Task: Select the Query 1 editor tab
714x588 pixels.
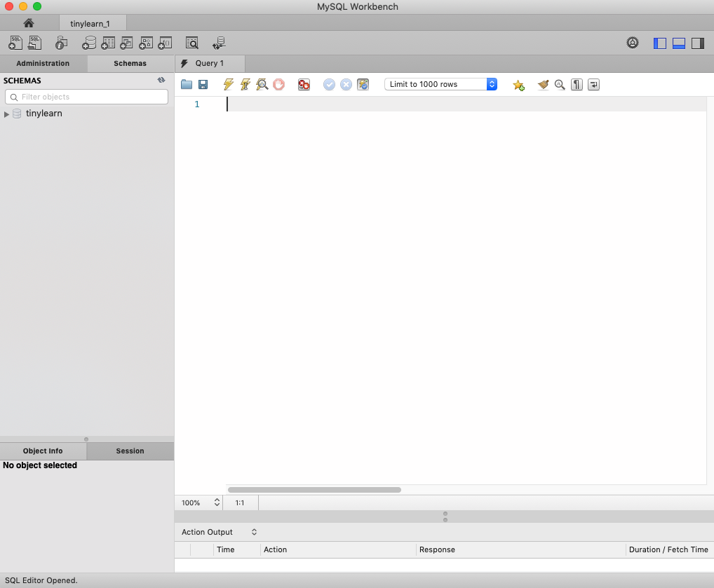Action: (210, 63)
